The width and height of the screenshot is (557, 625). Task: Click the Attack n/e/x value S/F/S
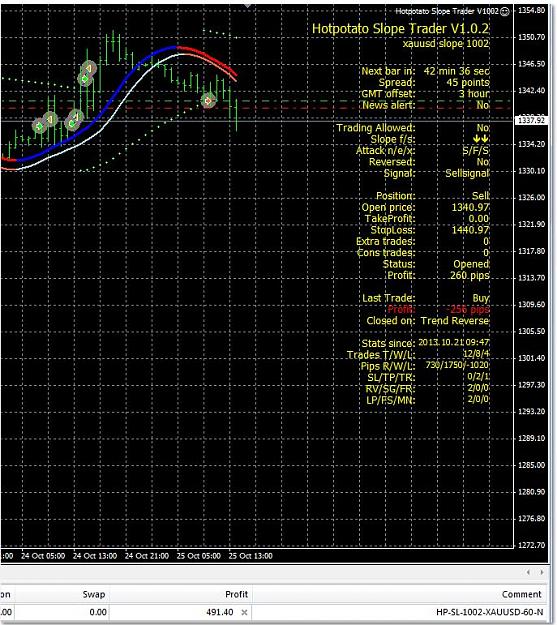476,151
